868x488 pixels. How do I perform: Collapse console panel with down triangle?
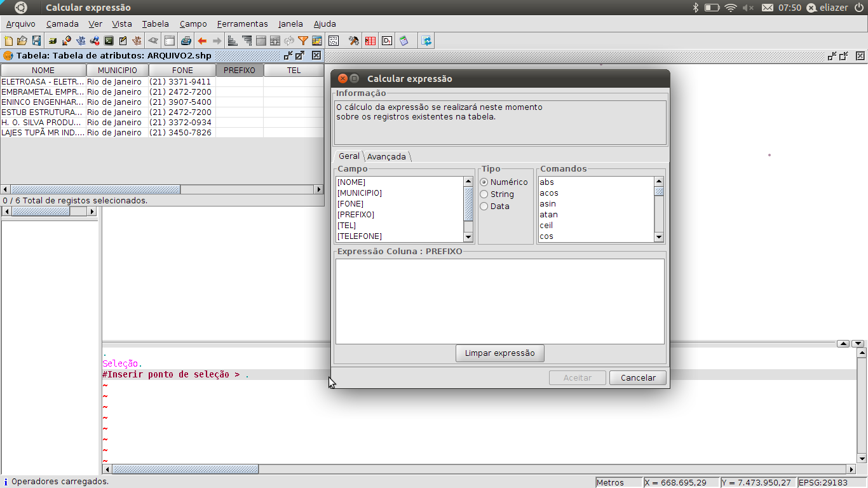pyautogui.click(x=858, y=344)
